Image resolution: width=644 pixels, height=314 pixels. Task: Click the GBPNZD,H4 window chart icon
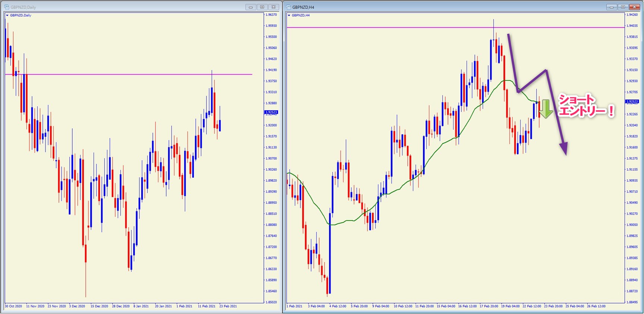click(x=288, y=7)
